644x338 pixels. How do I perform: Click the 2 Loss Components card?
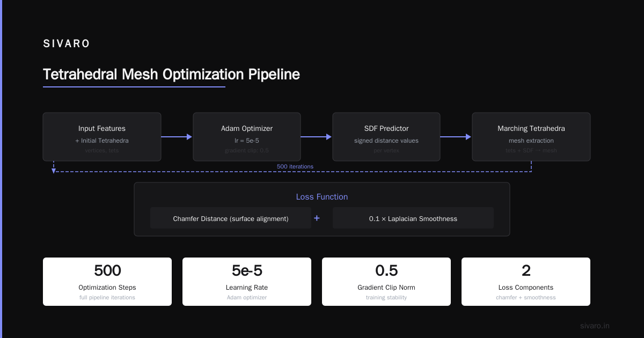point(526,282)
